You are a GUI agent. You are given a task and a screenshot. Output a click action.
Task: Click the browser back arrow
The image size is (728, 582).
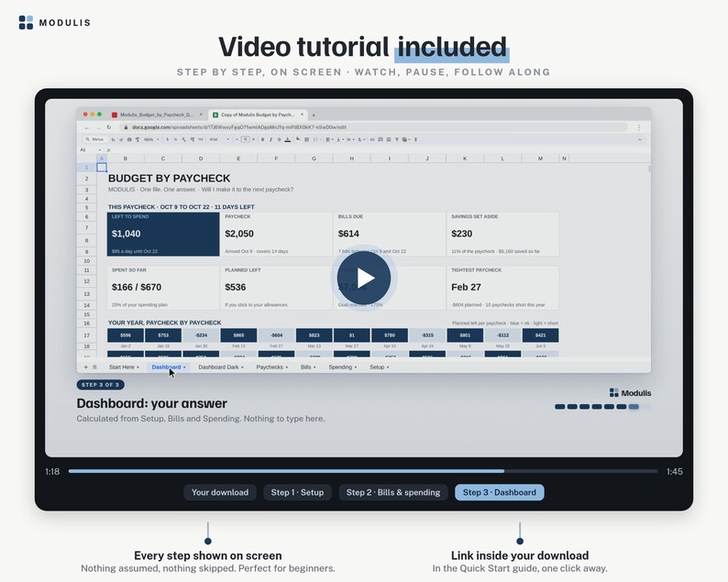(x=87, y=127)
